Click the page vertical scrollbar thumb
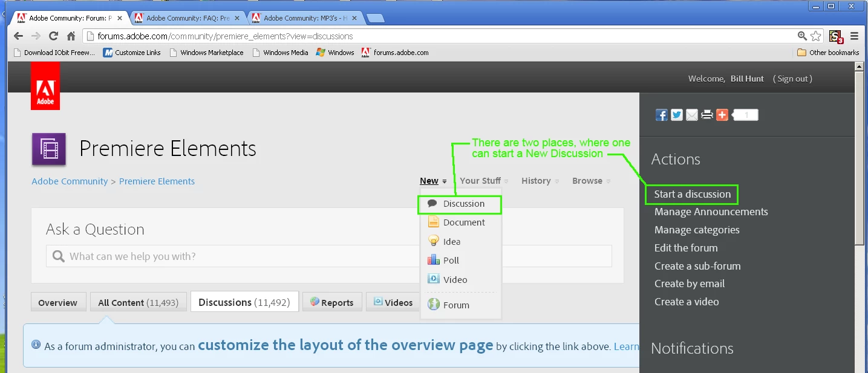Viewport: 868px width, 373px height. [x=859, y=157]
